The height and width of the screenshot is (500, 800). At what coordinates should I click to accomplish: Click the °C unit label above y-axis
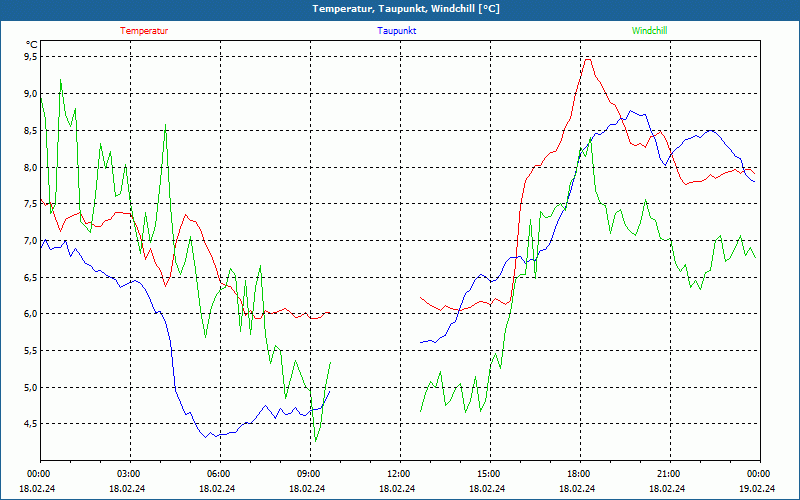coord(32,44)
